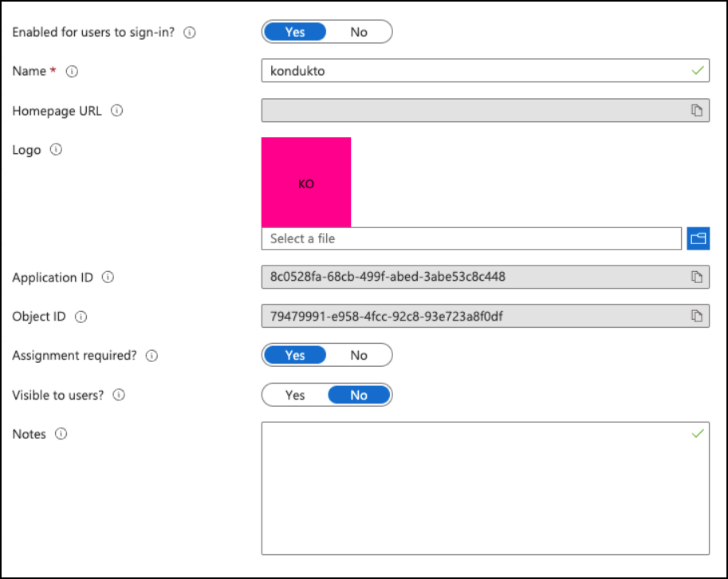
Task: Click info icon beside Application ID label
Action: pyautogui.click(x=108, y=278)
